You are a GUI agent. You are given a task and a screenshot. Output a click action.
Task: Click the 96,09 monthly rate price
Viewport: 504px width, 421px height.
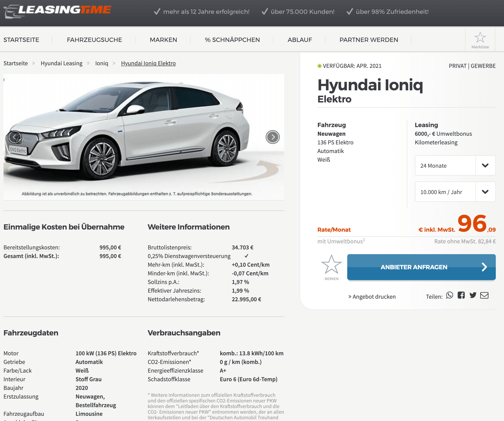(476, 224)
